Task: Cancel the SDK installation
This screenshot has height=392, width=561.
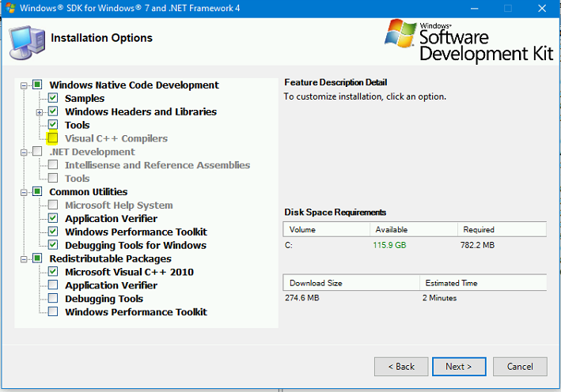Action: [520, 367]
